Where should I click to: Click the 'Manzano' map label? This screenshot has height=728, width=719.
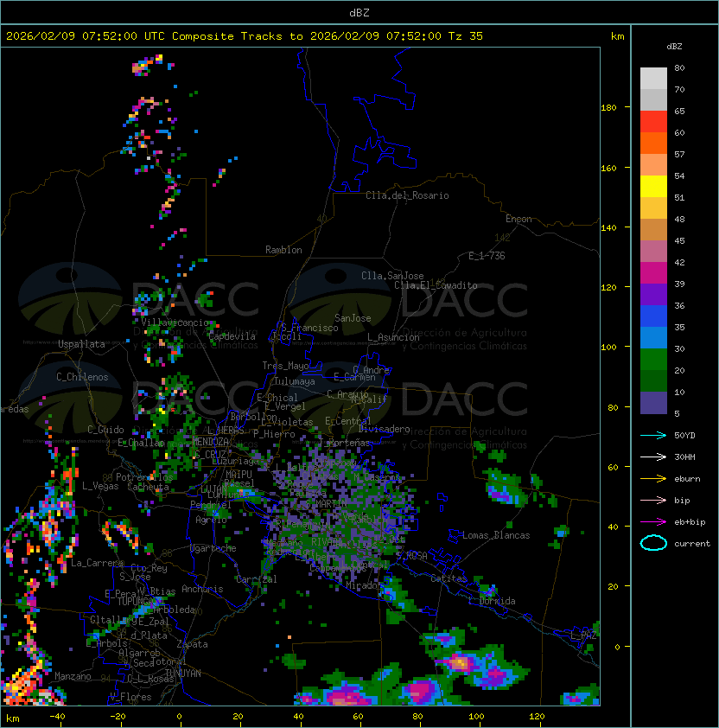tap(73, 676)
